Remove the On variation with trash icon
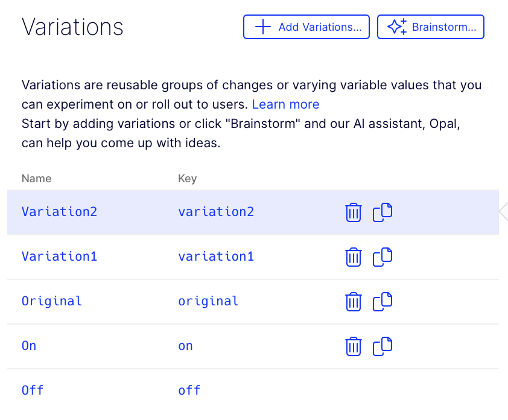The width and height of the screenshot is (508, 420). pyautogui.click(x=353, y=346)
